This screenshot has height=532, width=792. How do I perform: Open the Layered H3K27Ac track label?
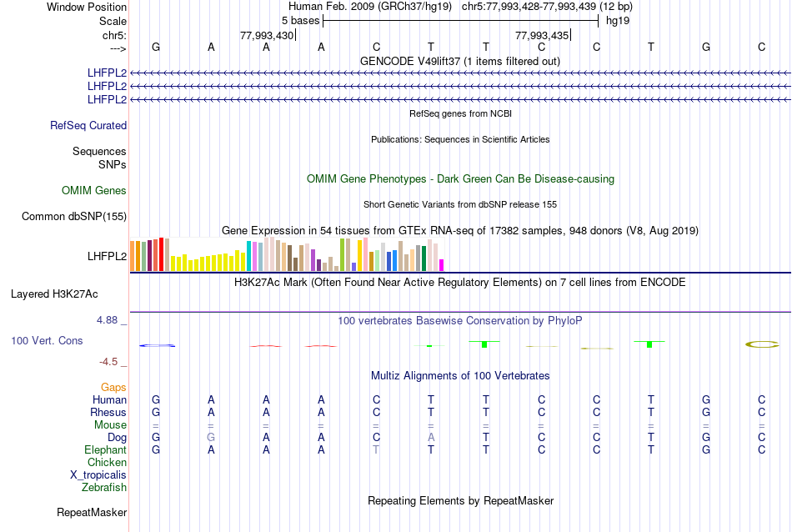click(54, 294)
